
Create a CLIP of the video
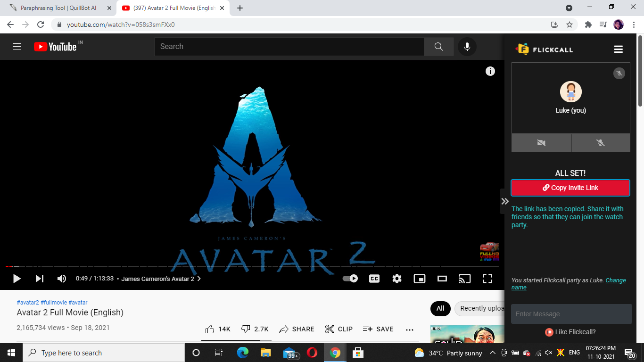click(x=339, y=329)
